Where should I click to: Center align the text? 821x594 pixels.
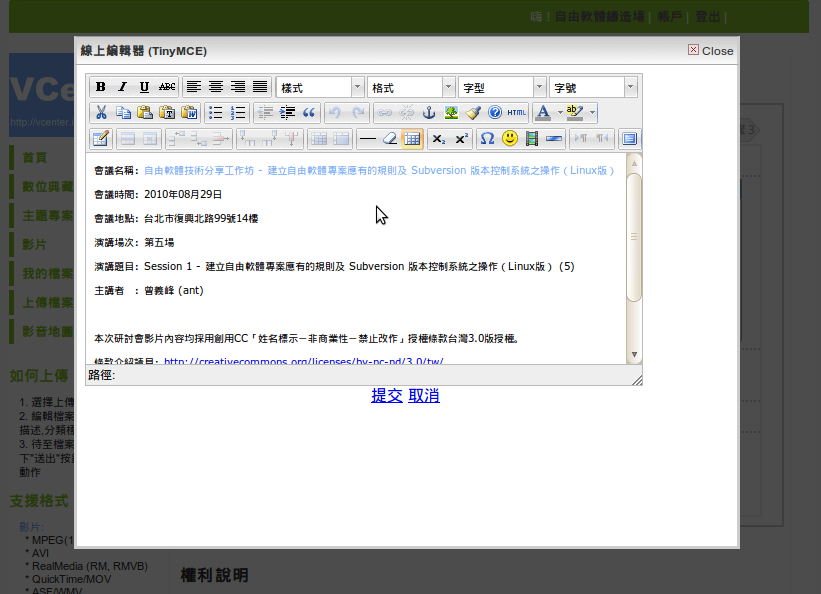(216, 87)
